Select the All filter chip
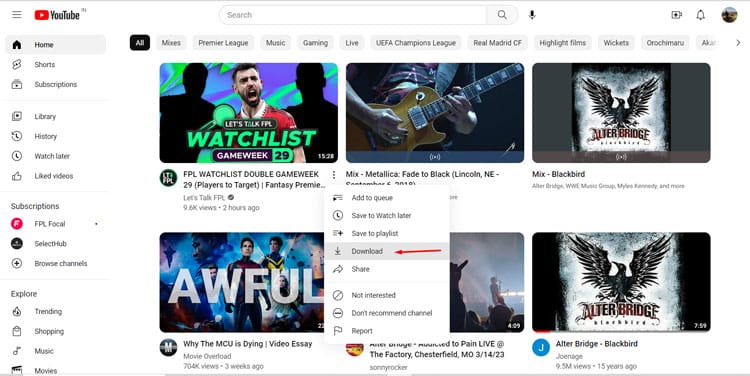 point(140,43)
